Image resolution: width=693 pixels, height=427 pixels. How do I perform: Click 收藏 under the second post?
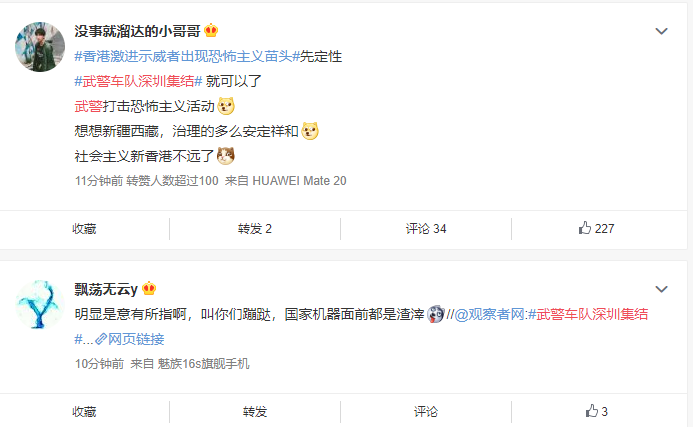click(x=84, y=412)
